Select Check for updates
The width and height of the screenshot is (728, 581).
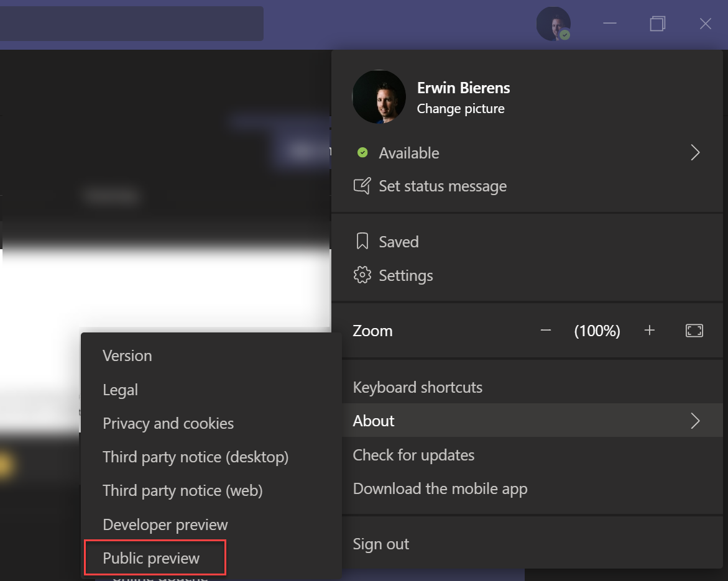413,455
